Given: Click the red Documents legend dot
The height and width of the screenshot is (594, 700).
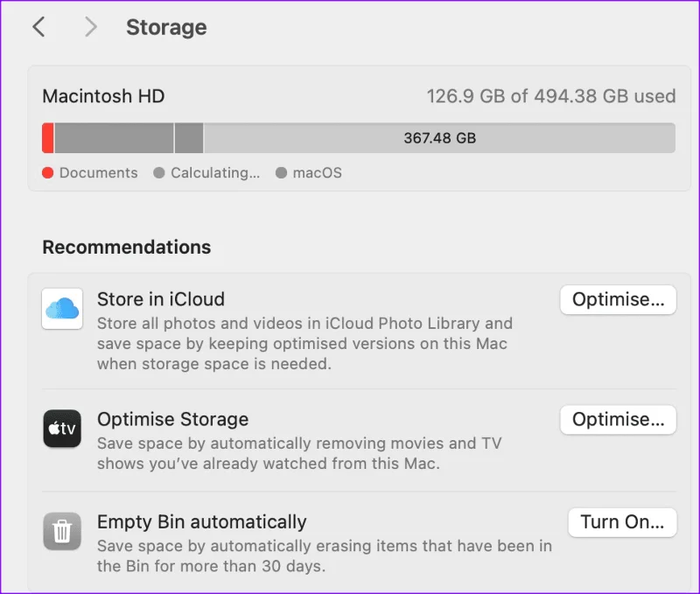Looking at the screenshot, I should coord(48,172).
